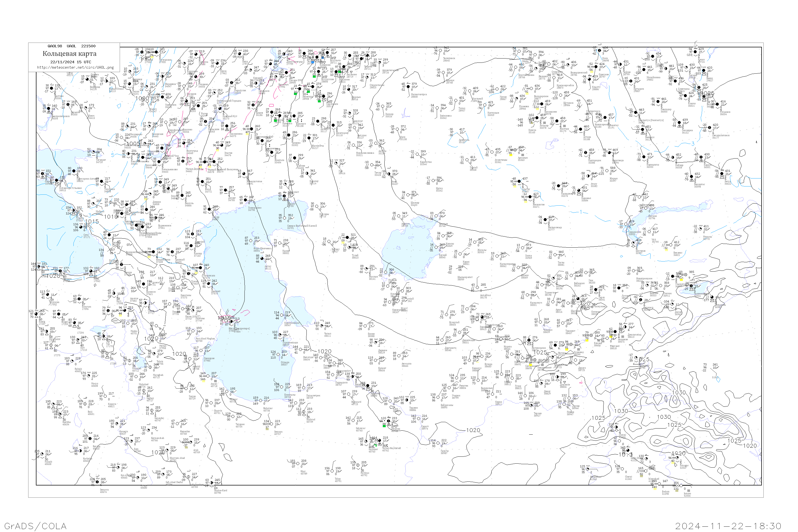Click Харьков station half-filled sky circle
The width and height of the screenshot is (798, 532).
[68, 105]
